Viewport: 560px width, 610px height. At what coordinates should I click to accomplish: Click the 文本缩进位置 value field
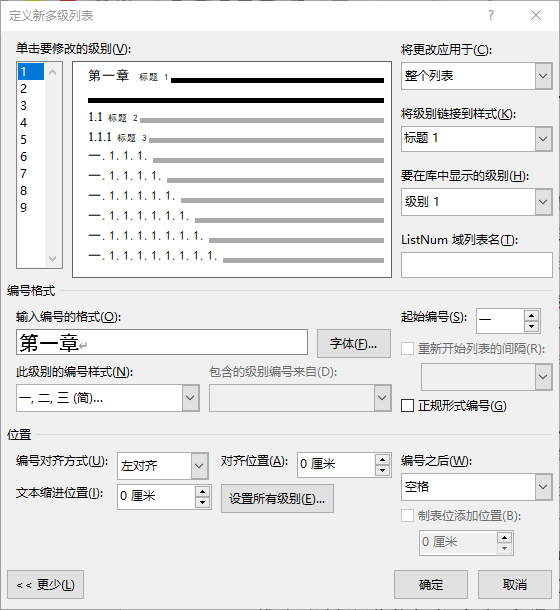coord(156,496)
